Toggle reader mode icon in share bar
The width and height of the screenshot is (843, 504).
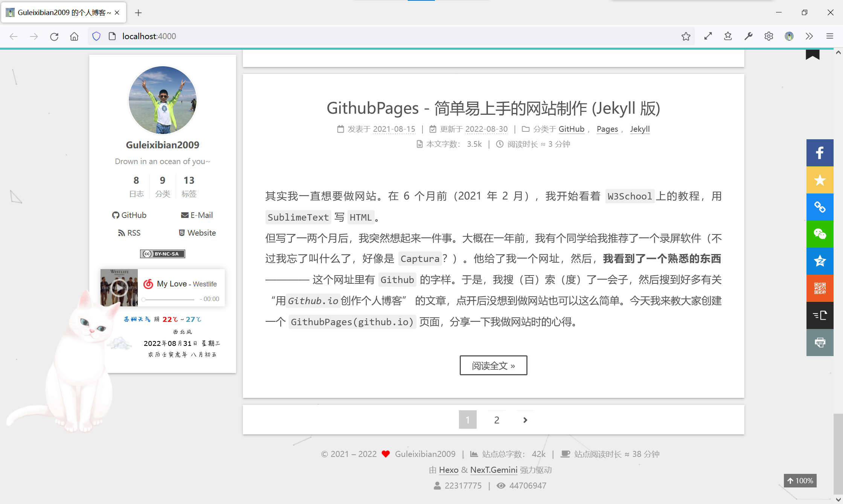(820, 315)
